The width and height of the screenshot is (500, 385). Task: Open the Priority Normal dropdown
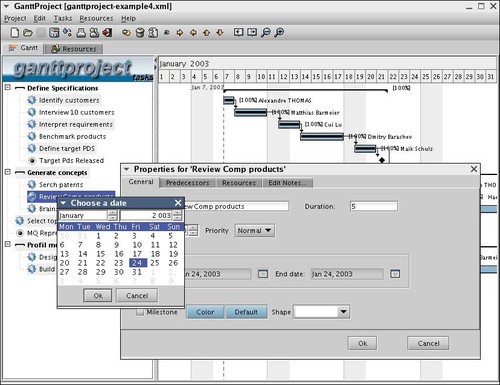[255, 231]
